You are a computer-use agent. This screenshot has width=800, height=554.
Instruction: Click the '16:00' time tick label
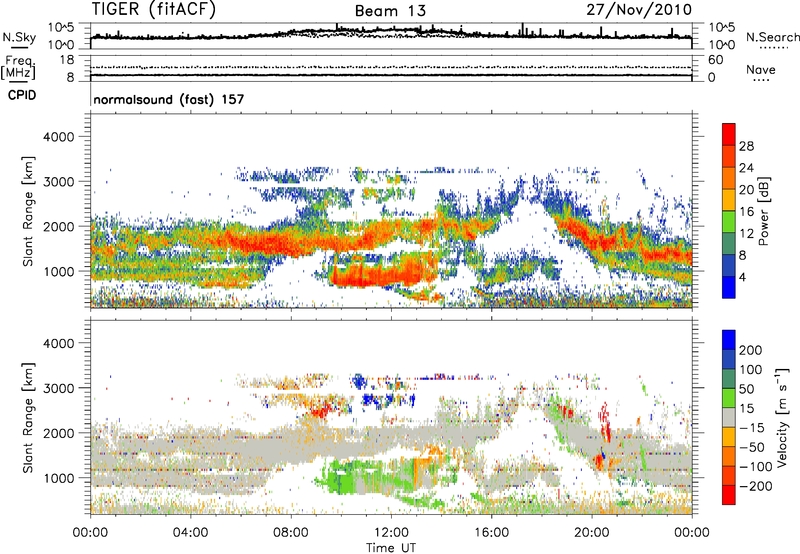pos(491,533)
